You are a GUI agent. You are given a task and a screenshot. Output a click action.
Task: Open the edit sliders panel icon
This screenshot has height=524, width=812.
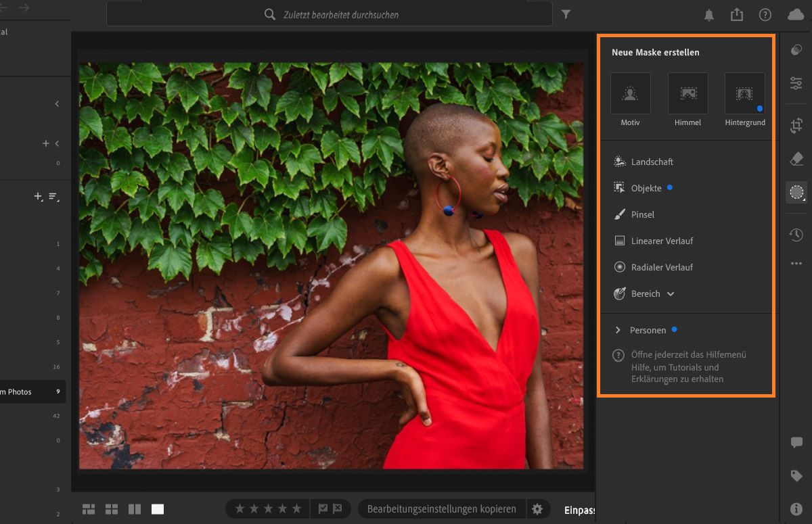796,83
